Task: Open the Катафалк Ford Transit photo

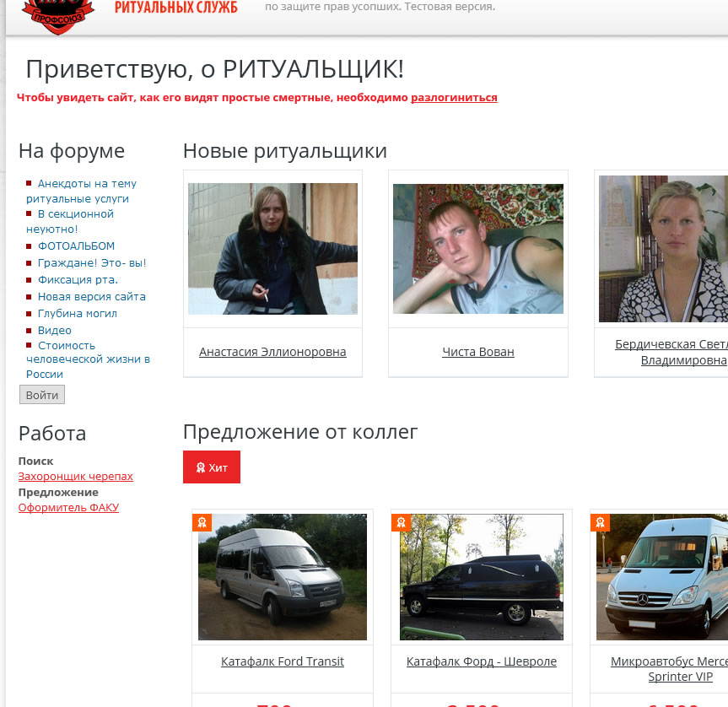Action: (x=283, y=577)
